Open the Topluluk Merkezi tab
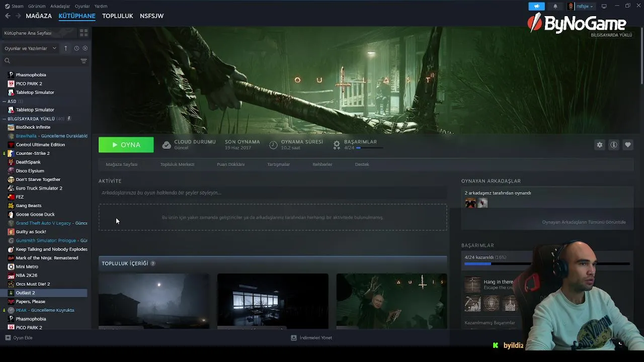 point(177,164)
